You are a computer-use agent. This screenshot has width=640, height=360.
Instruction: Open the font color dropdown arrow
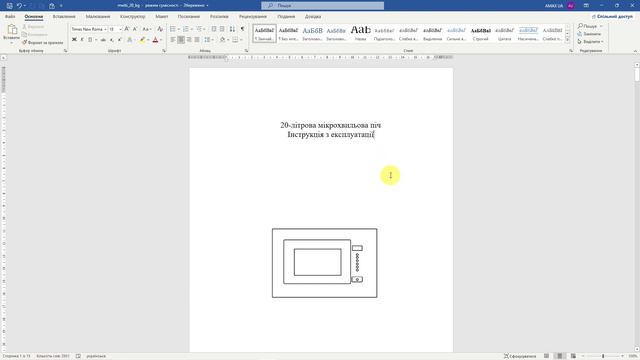click(161, 40)
